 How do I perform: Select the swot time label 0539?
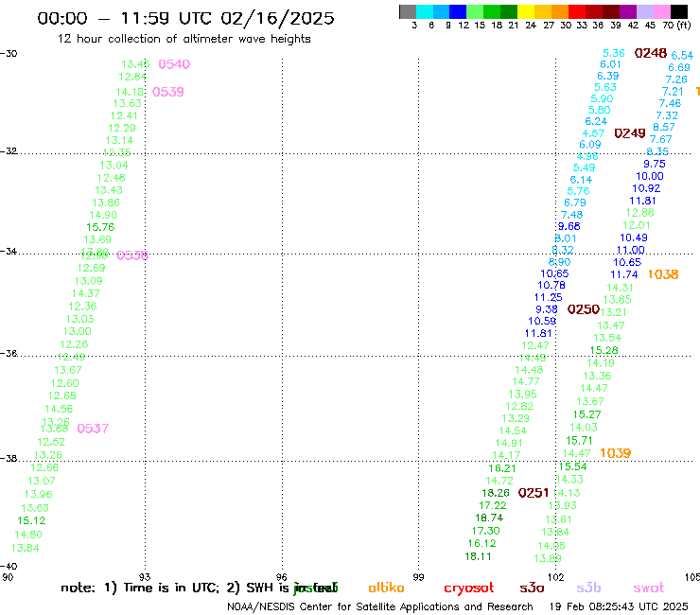167,92
